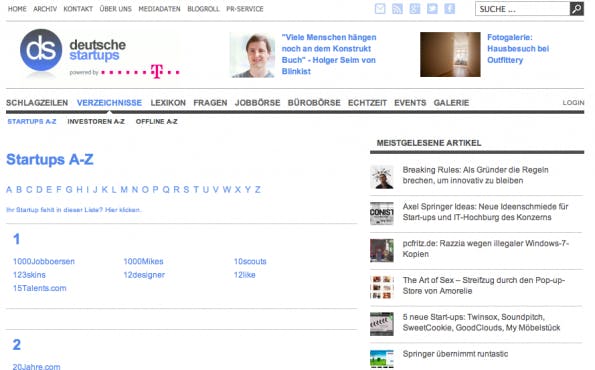
Task: Open Archiv in top navigation
Action: point(45,9)
